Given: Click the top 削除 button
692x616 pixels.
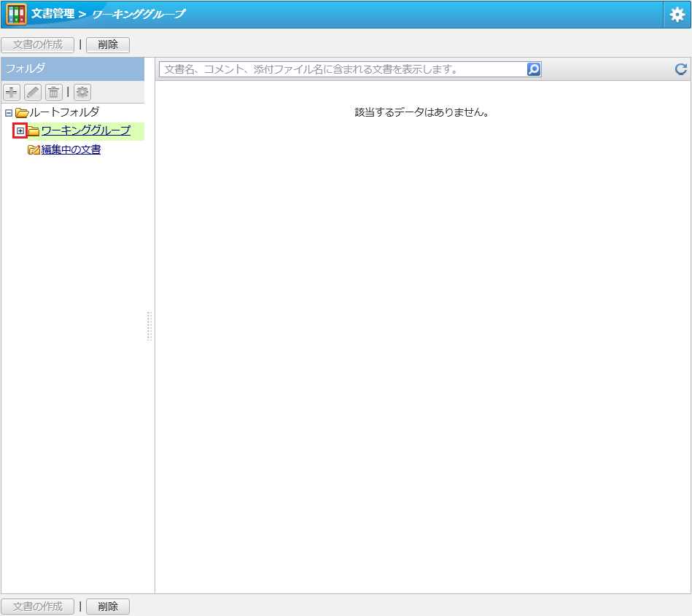Looking at the screenshot, I should (108, 44).
